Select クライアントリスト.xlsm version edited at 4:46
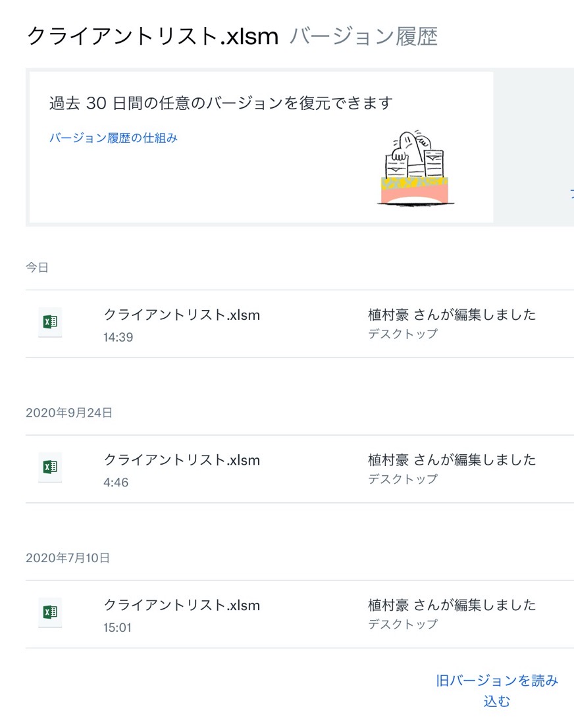Viewport: 574px width, 728px height. [300, 469]
